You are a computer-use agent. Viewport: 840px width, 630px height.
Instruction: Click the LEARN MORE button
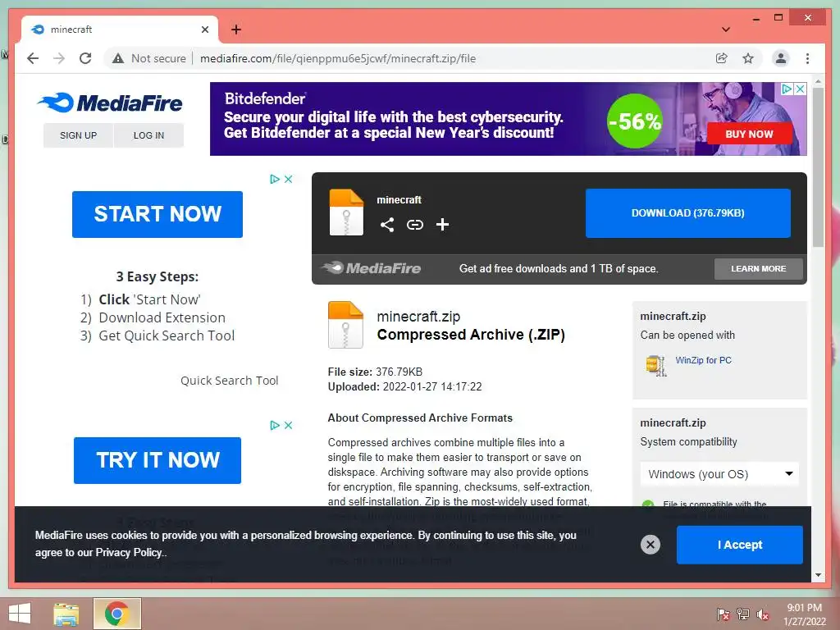pos(758,269)
